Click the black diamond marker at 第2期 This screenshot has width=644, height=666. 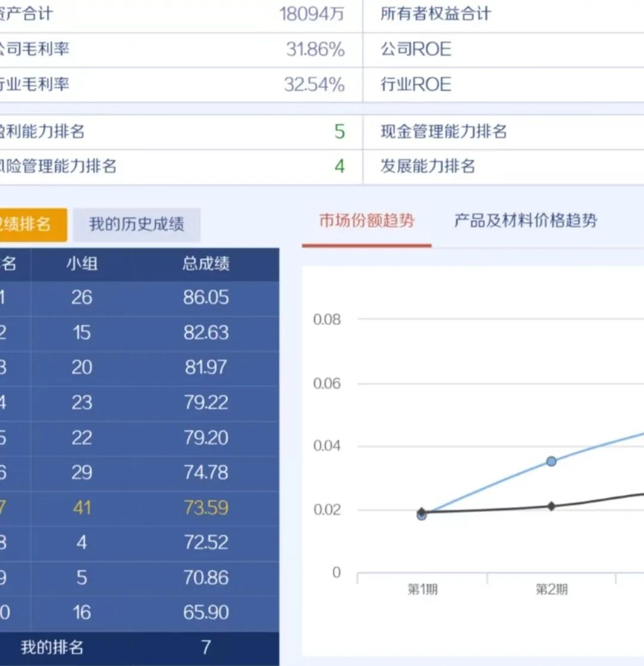pyautogui.click(x=551, y=506)
